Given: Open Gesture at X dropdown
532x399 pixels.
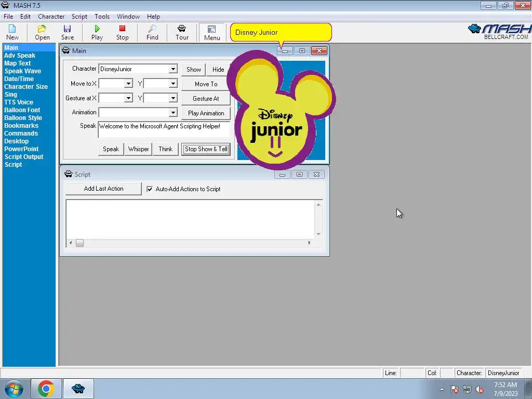Looking at the screenshot, I should point(128,98).
